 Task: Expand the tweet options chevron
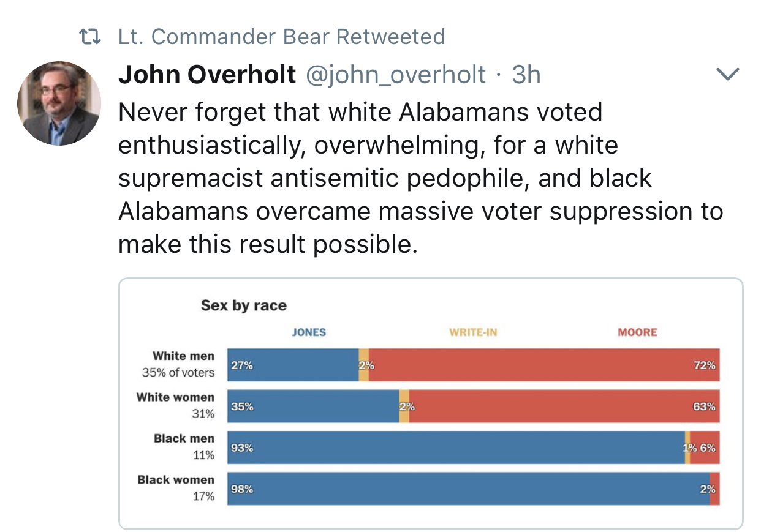click(728, 75)
